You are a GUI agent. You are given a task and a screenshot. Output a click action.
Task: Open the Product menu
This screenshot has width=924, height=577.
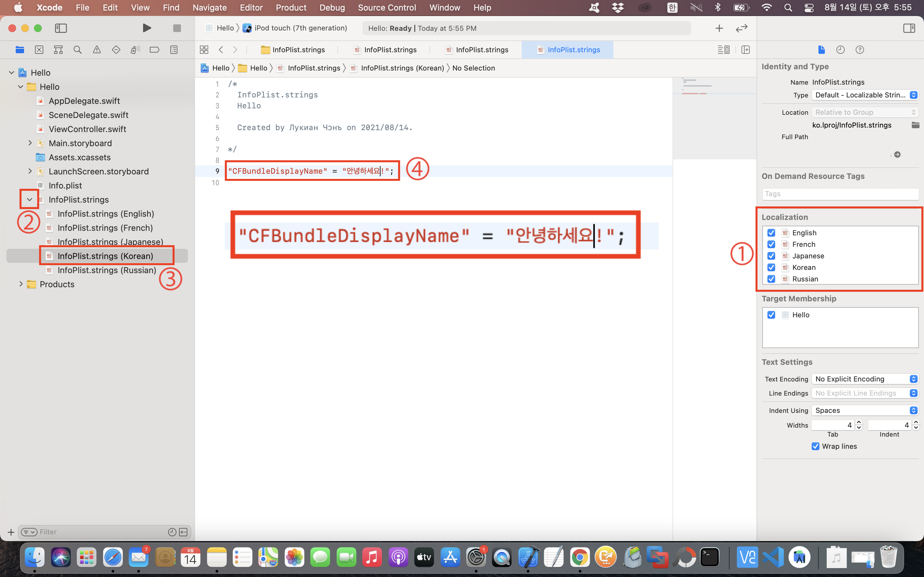coord(291,8)
